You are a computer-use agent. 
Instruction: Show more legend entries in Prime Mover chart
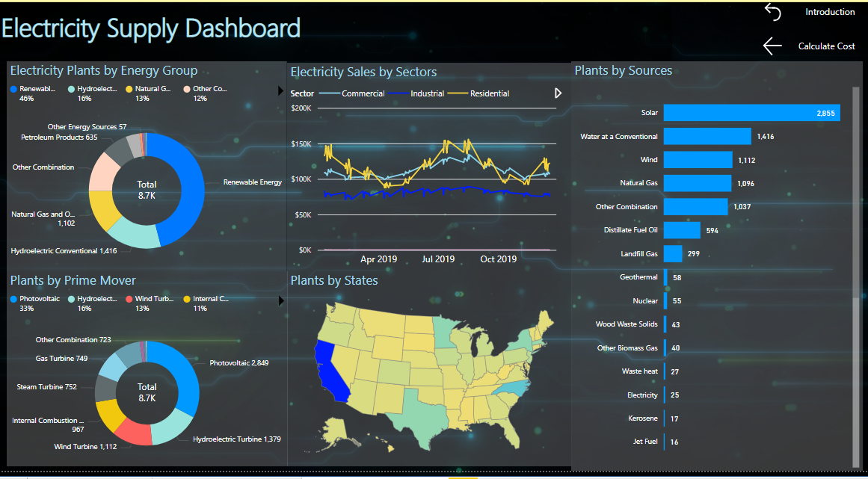click(280, 301)
